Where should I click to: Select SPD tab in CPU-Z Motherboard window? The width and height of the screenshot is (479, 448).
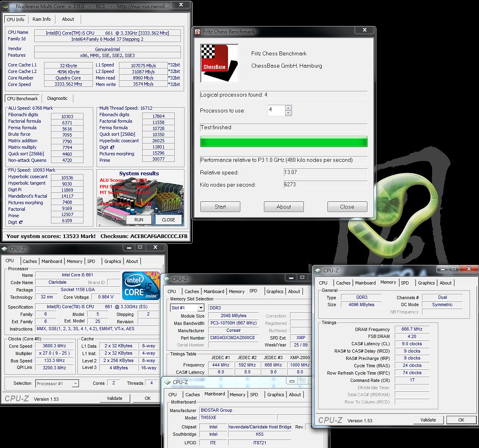[254, 395]
